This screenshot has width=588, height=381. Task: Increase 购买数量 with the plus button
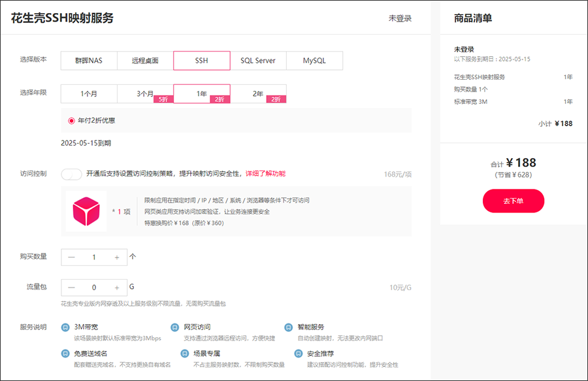click(x=117, y=257)
